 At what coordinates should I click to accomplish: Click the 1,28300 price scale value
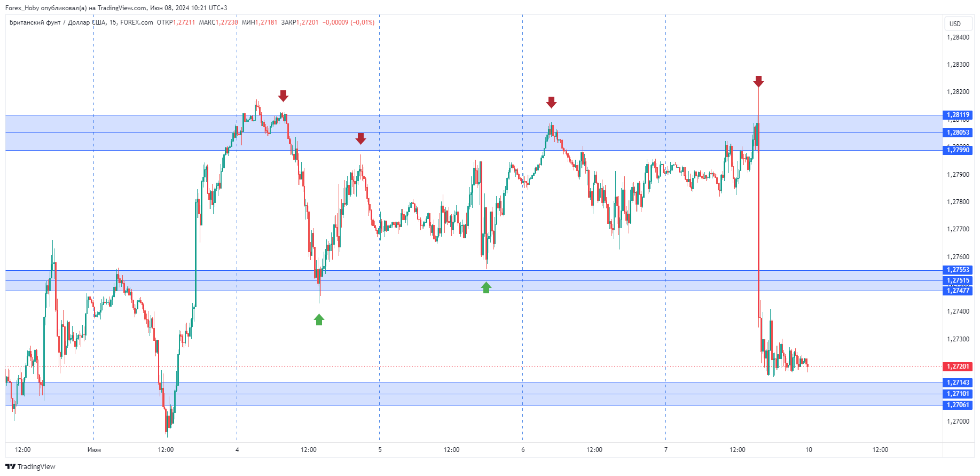(958, 65)
